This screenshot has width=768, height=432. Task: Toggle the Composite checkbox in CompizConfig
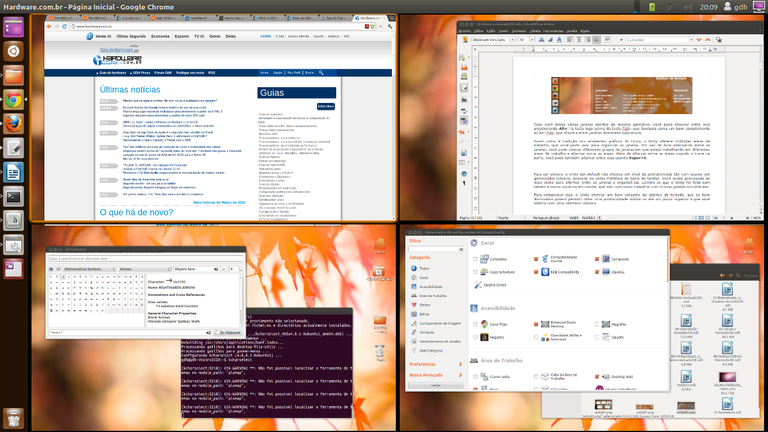tap(598, 258)
